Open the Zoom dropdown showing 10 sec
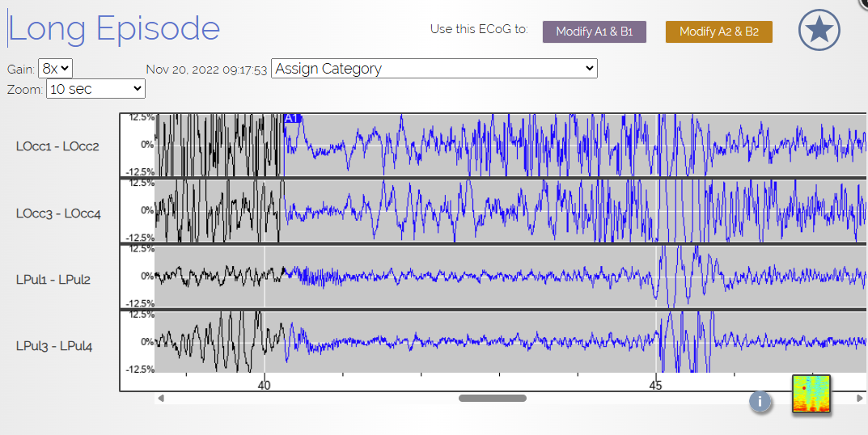The height and width of the screenshot is (435, 868). coord(95,89)
